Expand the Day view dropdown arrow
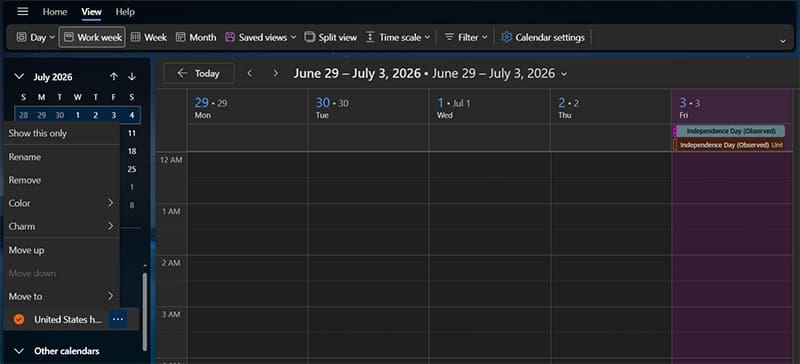800x364 pixels. [x=52, y=37]
